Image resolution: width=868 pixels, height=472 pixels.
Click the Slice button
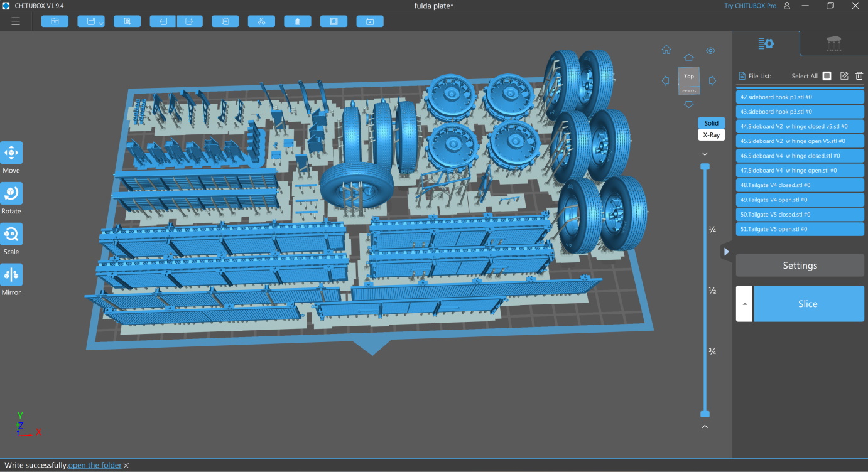pyautogui.click(x=808, y=304)
